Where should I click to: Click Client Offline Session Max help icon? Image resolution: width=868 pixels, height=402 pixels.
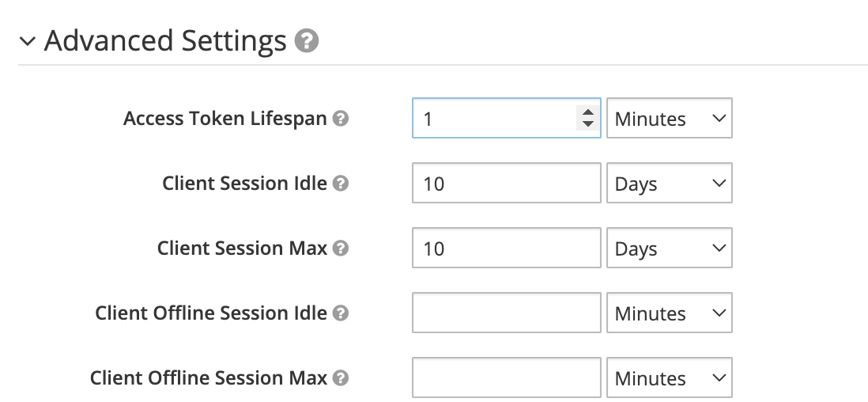click(341, 378)
